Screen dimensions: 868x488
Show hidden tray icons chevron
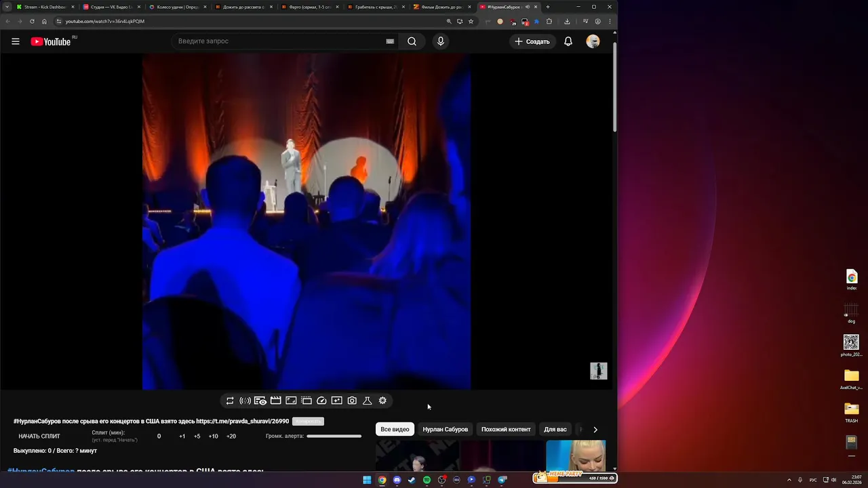click(x=789, y=480)
